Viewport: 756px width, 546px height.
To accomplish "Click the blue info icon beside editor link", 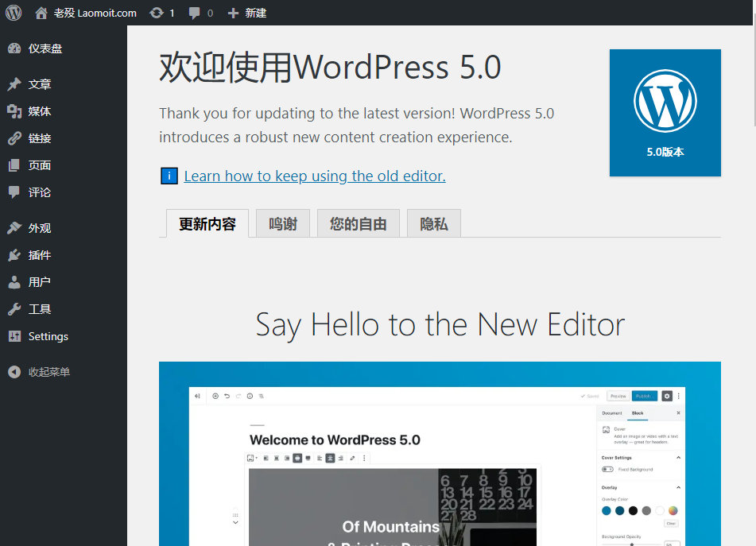I will pyautogui.click(x=169, y=176).
